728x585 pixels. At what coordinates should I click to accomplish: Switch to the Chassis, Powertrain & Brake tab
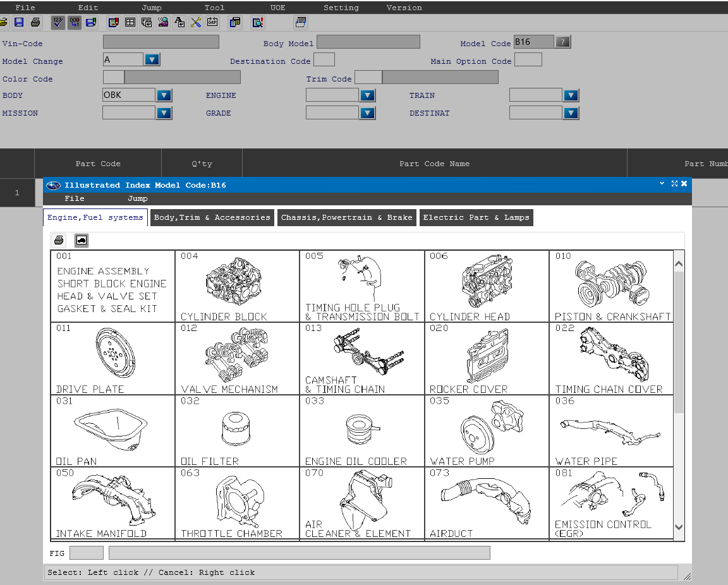click(x=346, y=217)
